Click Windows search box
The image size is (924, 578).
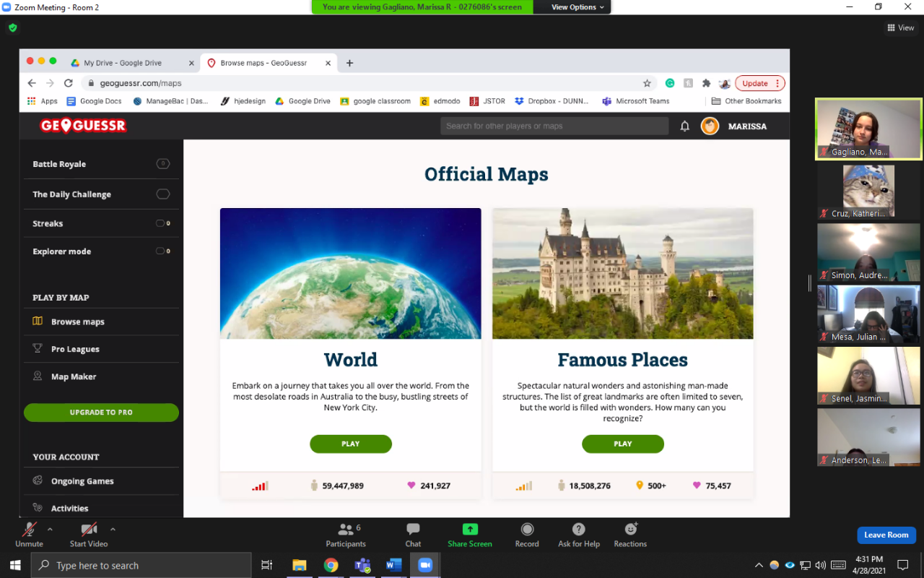(x=141, y=565)
